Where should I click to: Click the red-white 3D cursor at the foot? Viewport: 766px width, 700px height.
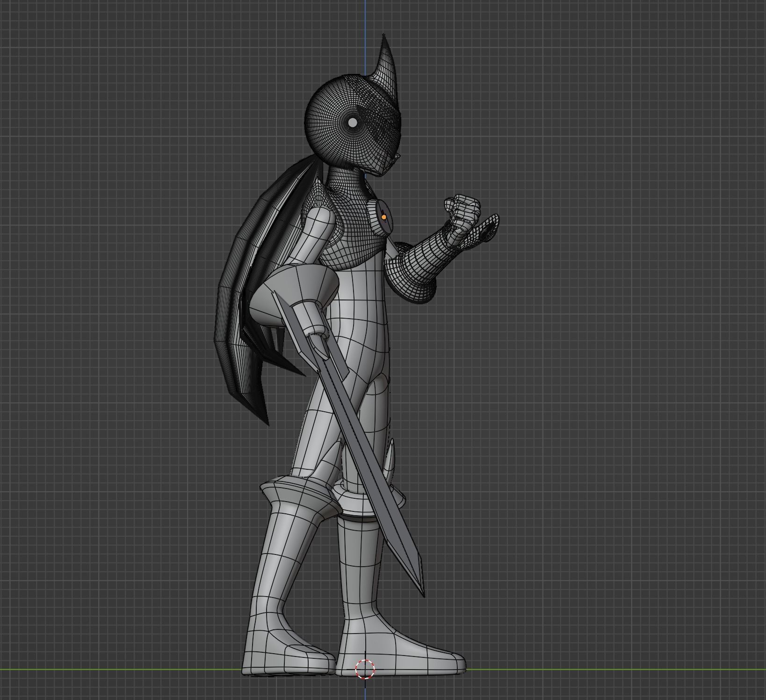tap(365, 669)
